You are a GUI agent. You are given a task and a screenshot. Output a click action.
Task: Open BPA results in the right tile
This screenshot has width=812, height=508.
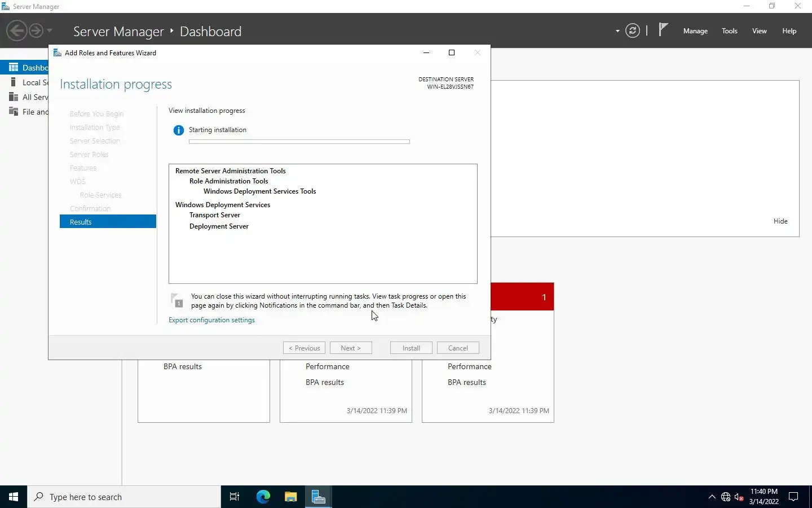(466, 383)
